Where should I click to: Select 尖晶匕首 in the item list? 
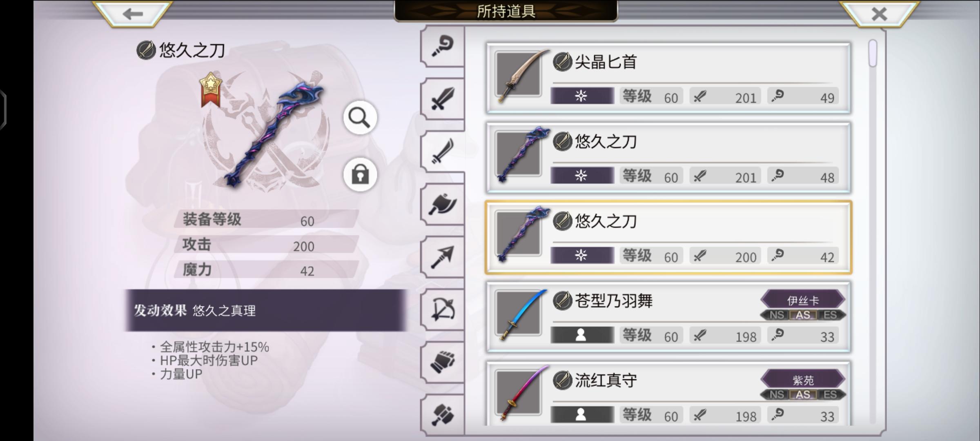[668, 78]
